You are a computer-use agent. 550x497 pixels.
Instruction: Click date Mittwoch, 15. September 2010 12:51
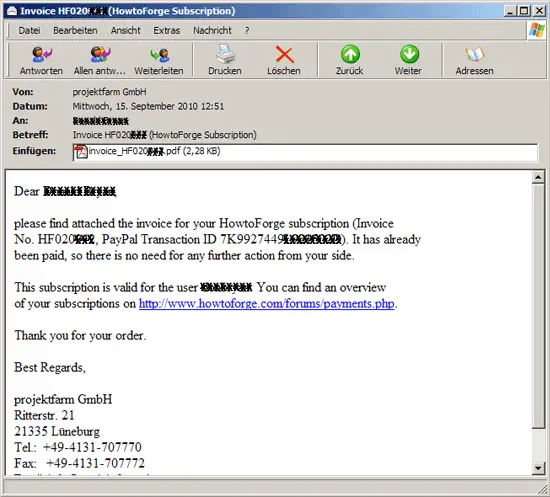click(148, 106)
